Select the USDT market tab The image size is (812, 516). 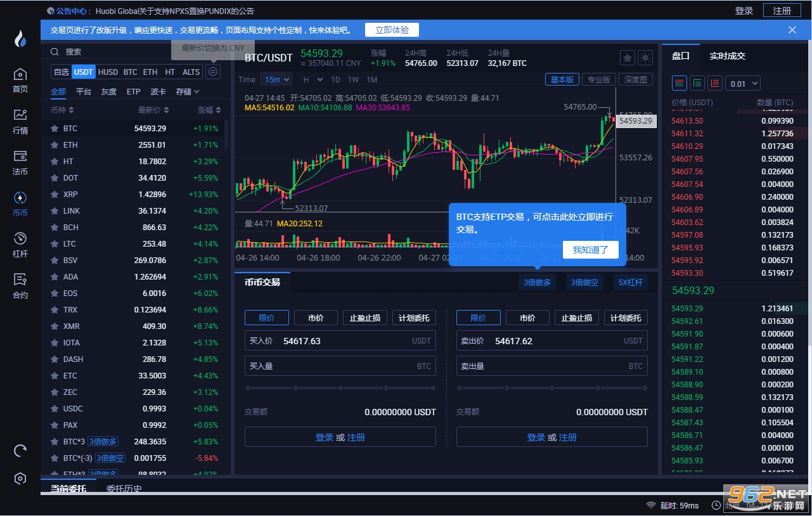coord(84,72)
